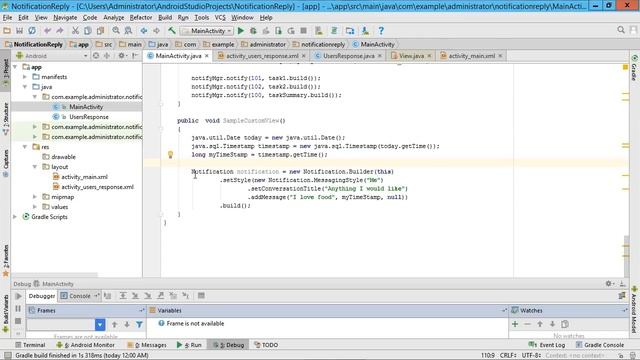The width and height of the screenshot is (640, 360).
Task: Click the Open folder toolbar icon
Action: 7,31
